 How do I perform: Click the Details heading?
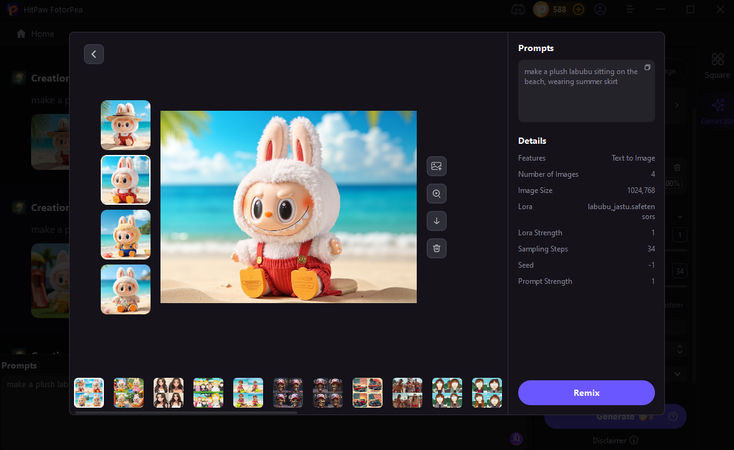pyautogui.click(x=532, y=140)
